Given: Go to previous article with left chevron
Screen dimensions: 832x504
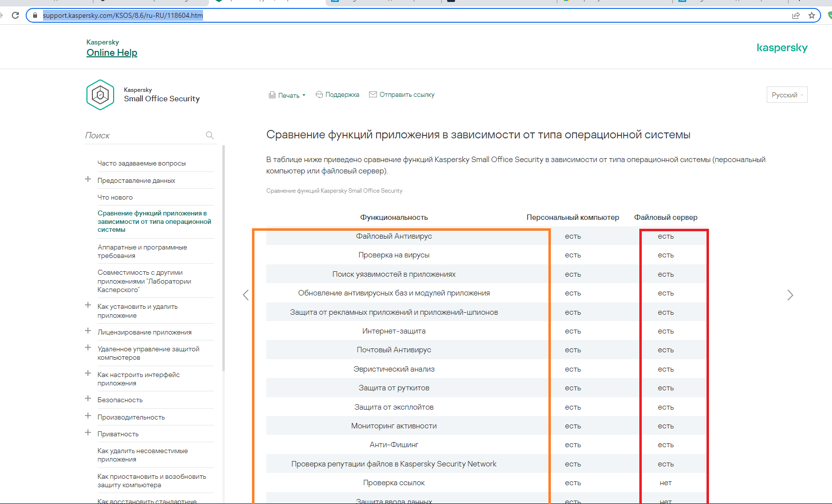Looking at the screenshot, I should coord(246,295).
